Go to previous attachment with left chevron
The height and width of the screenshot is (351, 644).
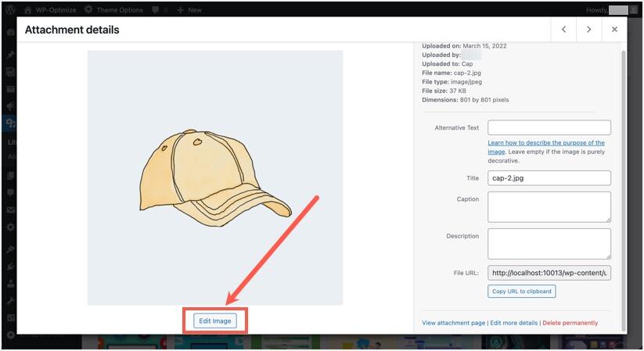(x=563, y=29)
